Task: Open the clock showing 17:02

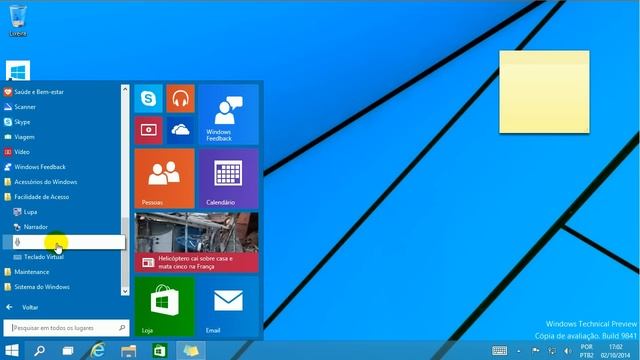Action: 615,351
